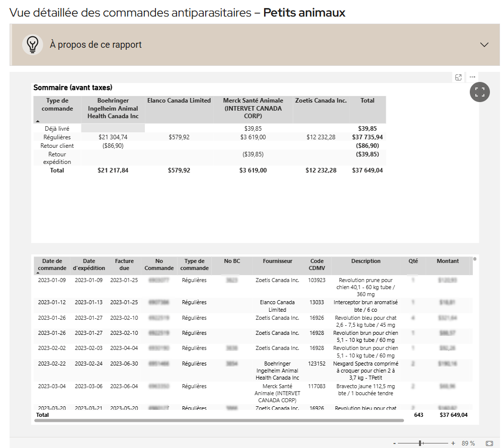Click the fit to page icon
The image size is (504, 448).
pos(489,443)
